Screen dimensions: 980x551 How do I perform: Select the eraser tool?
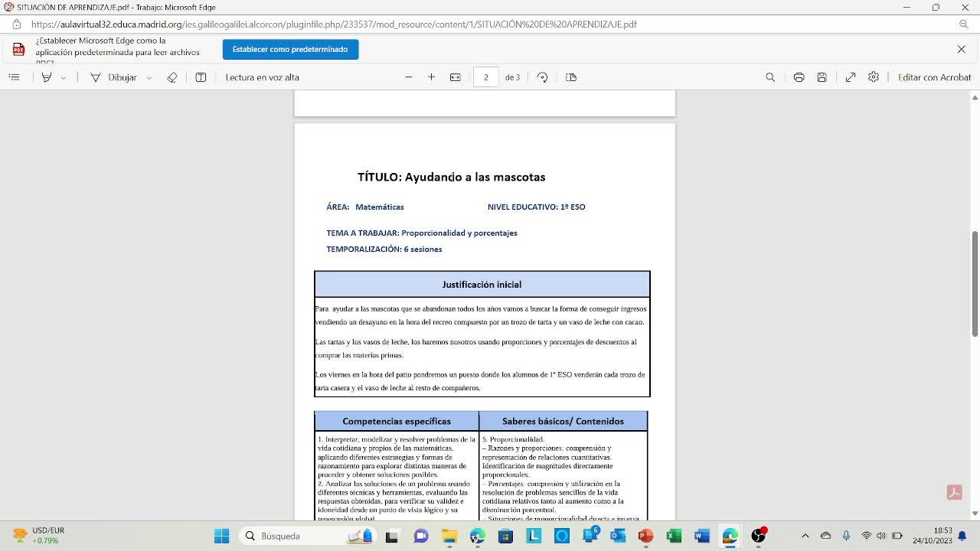(x=172, y=77)
